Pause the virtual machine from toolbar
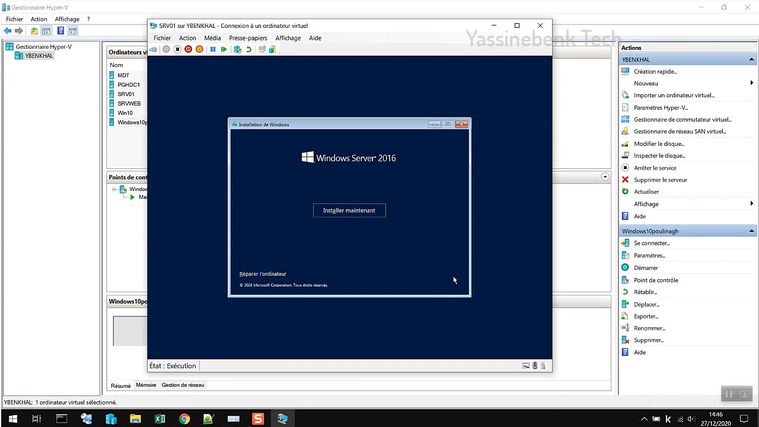 [x=213, y=49]
